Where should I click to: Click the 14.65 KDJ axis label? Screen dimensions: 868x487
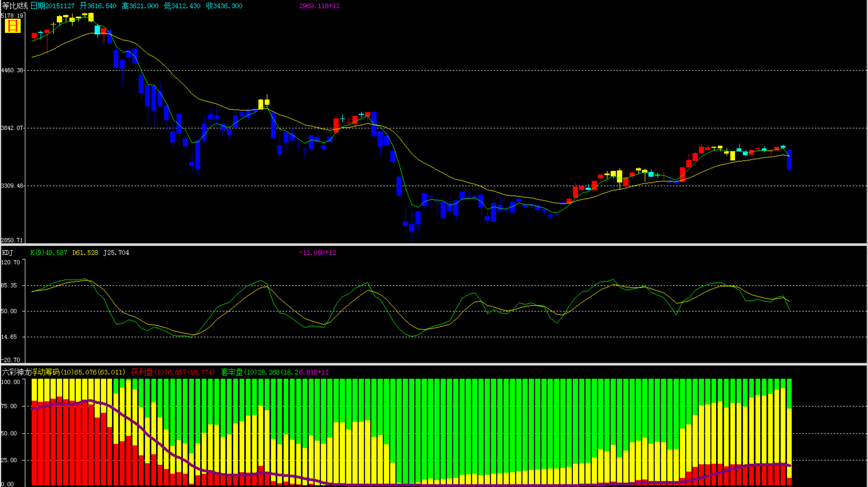tap(9, 337)
